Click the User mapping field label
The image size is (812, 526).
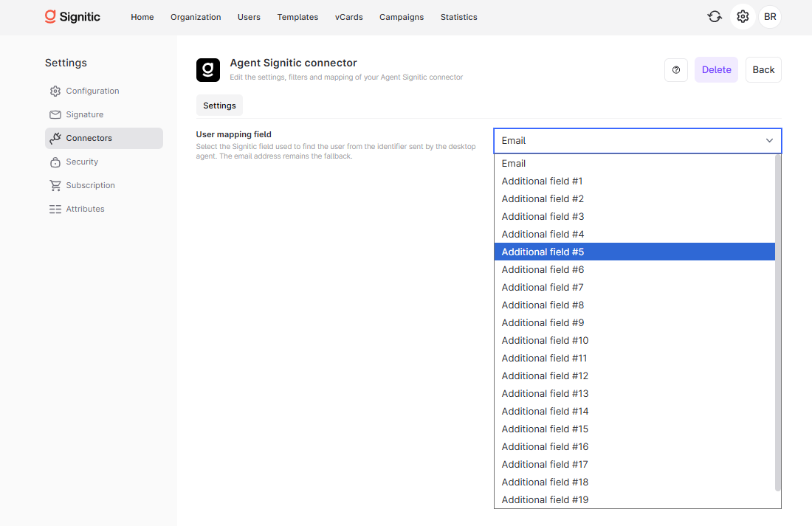tap(233, 134)
